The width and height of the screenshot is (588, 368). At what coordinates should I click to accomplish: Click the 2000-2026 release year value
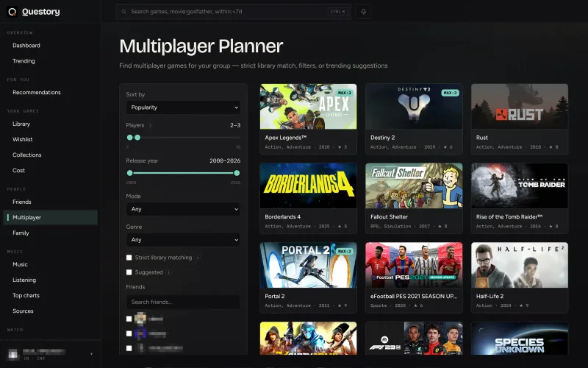coord(225,160)
